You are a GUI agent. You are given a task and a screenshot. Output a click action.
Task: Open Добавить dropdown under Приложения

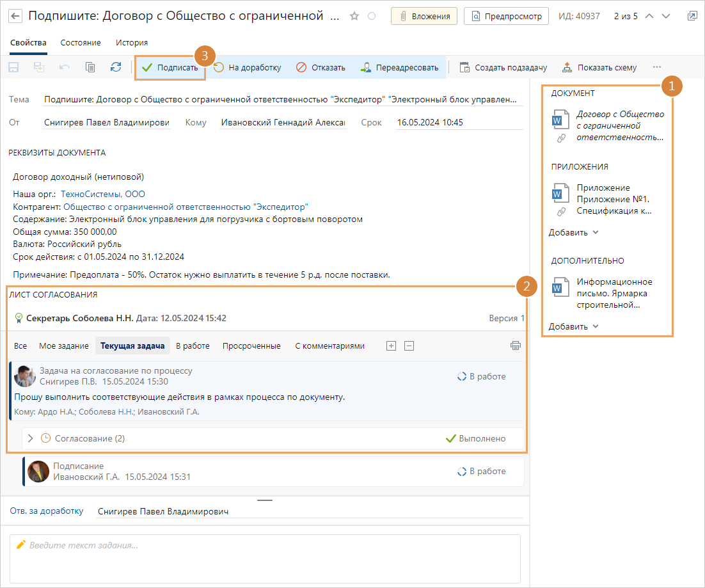point(573,232)
